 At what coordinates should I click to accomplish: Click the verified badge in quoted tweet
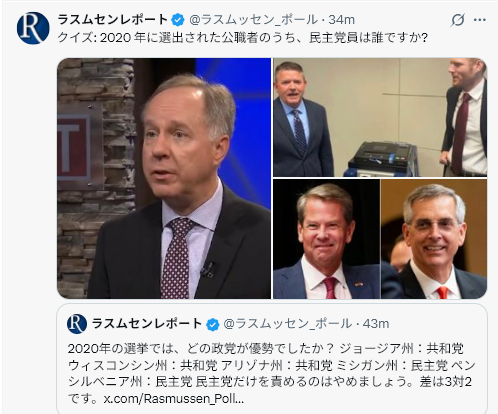[212, 324]
